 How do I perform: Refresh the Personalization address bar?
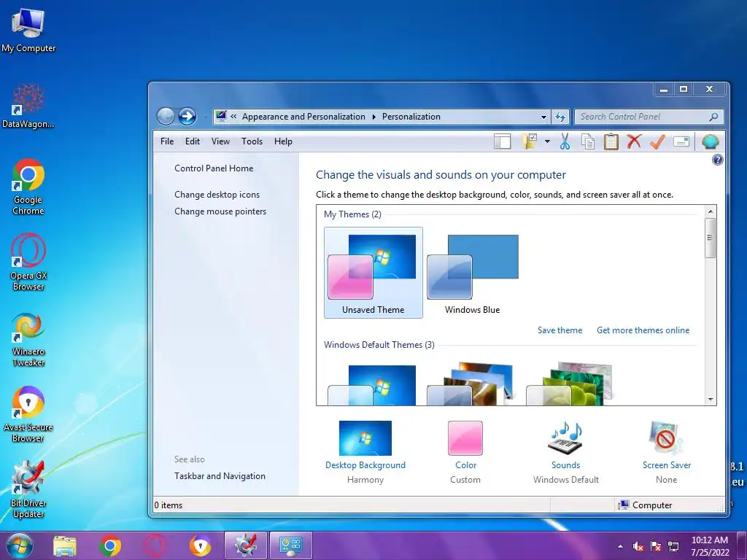click(560, 117)
